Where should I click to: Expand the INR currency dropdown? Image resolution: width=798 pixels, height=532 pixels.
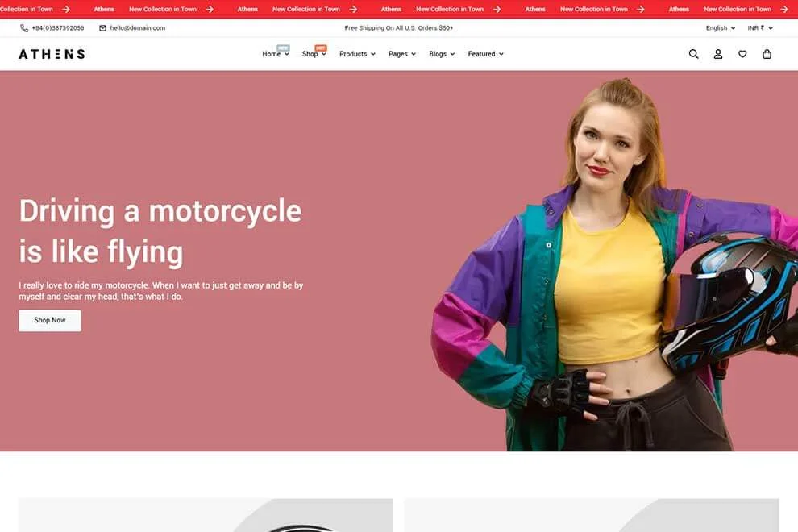coord(760,28)
